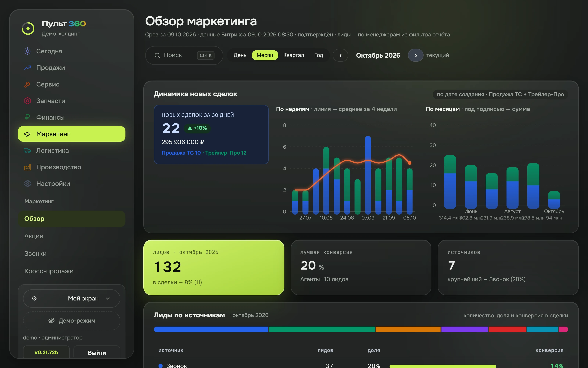Go to next month arrow
The width and height of the screenshot is (588, 368).
click(x=416, y=55)
